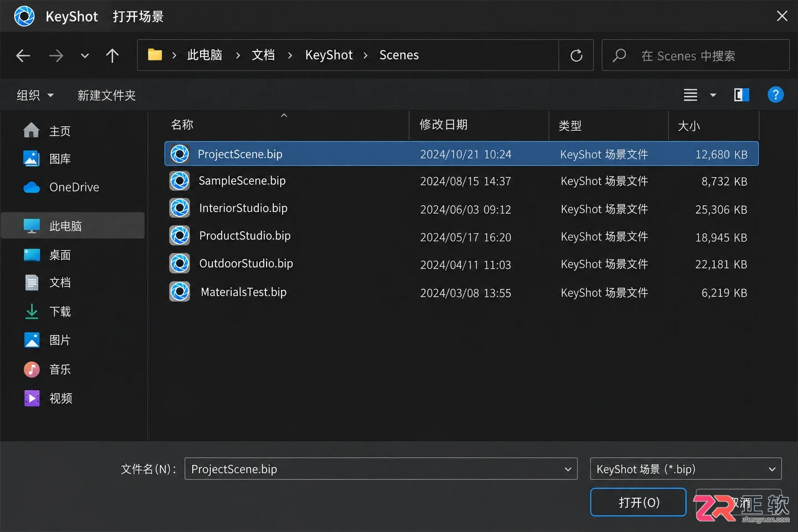Select 此电脑 in the sidebar

73,226
